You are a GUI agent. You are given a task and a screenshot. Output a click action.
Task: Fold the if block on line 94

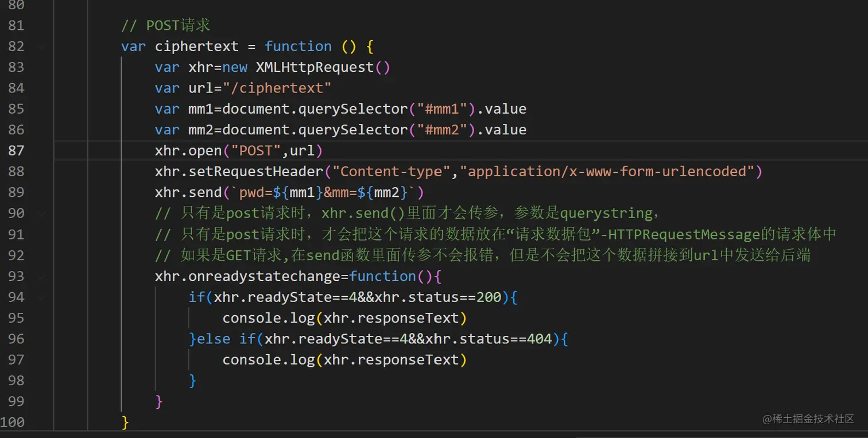[41, 297]
